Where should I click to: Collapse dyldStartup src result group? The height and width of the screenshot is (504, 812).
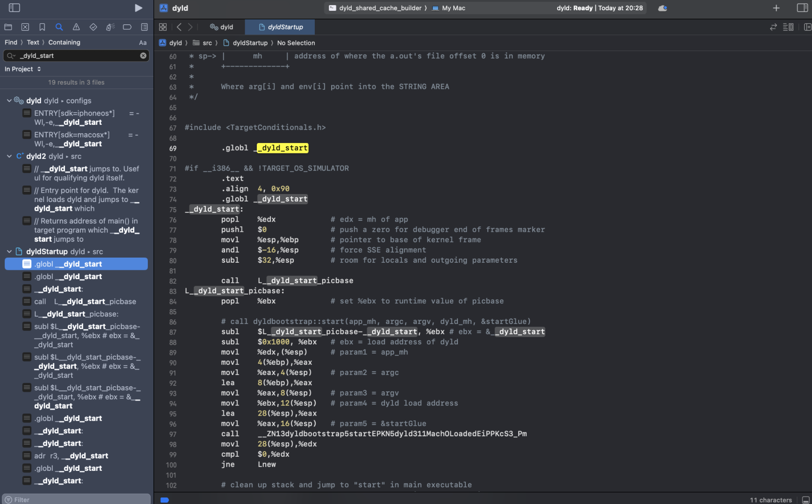(x=9, y=252)
